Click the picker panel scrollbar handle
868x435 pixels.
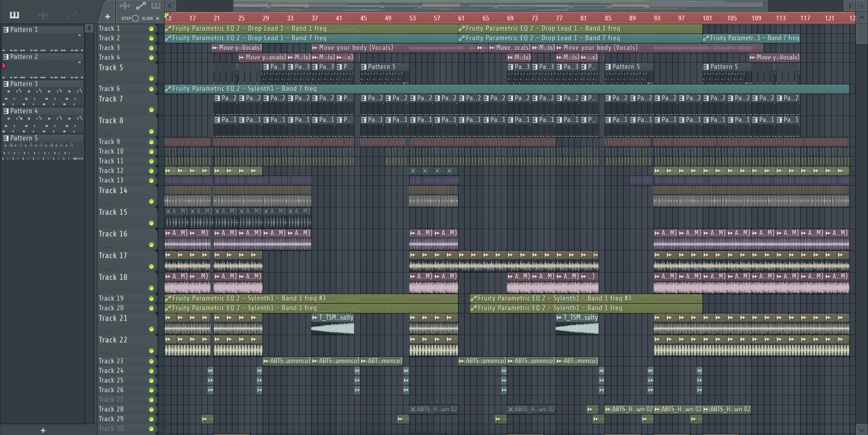(89, 29)
